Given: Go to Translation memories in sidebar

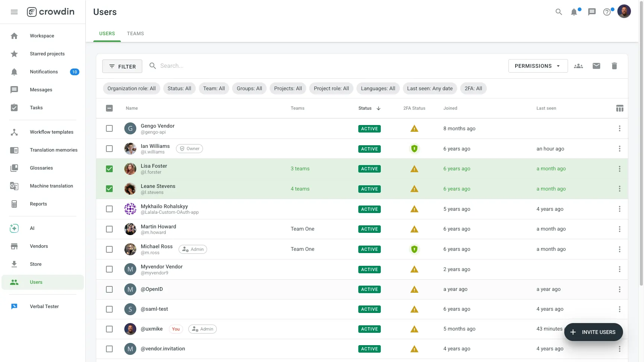Looking at the screenshot, I should (54, 150).
